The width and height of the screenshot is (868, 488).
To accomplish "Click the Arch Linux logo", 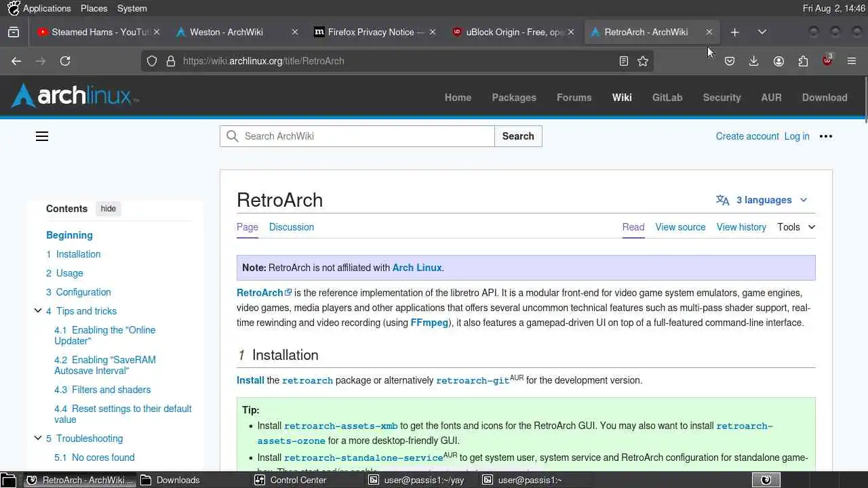I will [x=75, y=97].
